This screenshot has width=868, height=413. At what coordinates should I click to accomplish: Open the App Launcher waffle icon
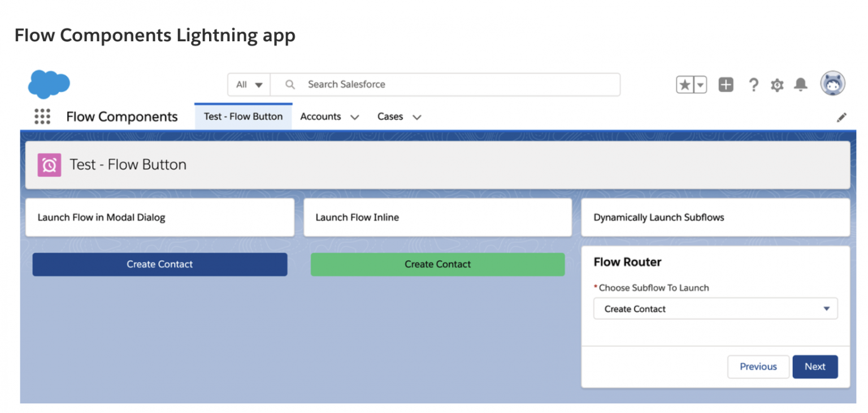tap(42, 116)
